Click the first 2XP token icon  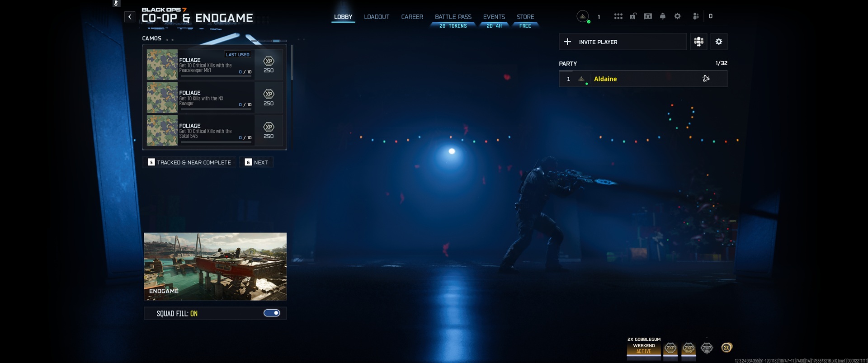pos(670,348)
